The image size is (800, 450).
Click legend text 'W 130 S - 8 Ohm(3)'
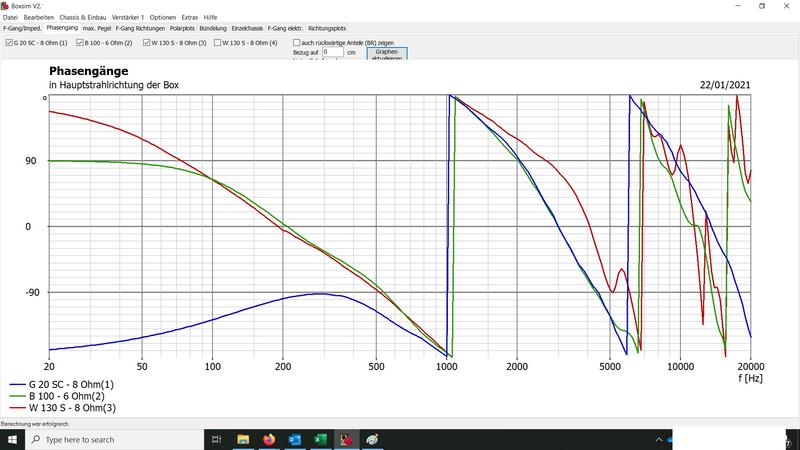[x=72, y=408]
